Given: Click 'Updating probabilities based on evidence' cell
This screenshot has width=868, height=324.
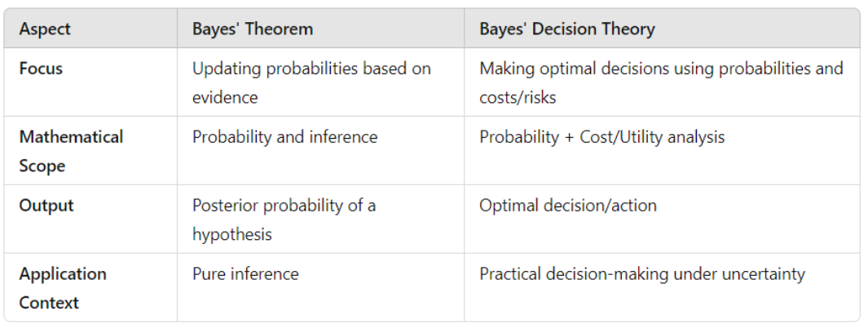Looking at the screenshot, I should 311,83.
